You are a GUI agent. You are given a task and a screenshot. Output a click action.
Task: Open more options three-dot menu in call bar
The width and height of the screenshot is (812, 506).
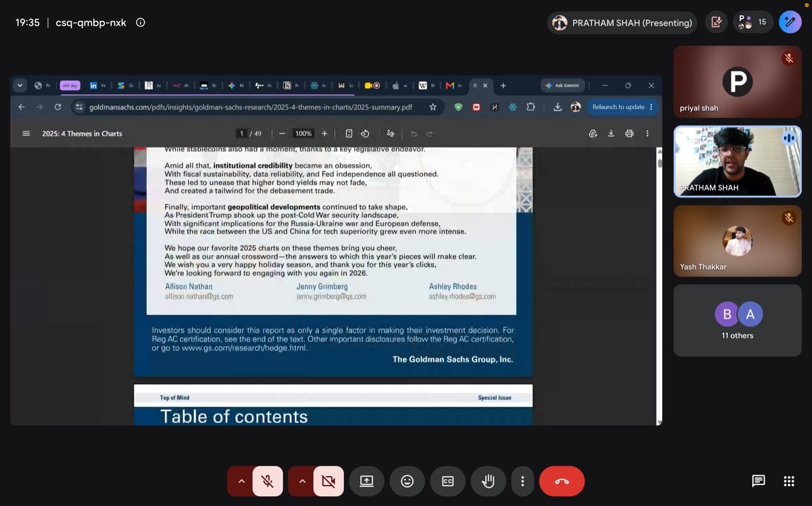click(522, 481)
